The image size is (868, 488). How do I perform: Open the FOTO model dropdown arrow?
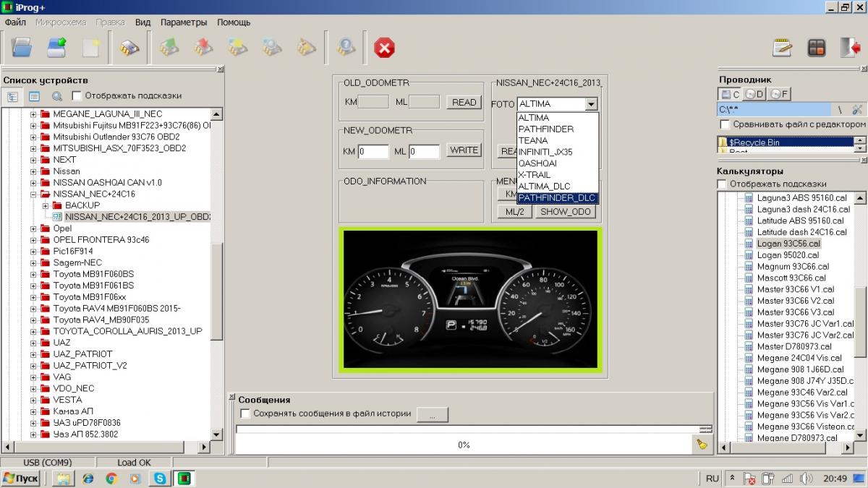click(592, 104)
